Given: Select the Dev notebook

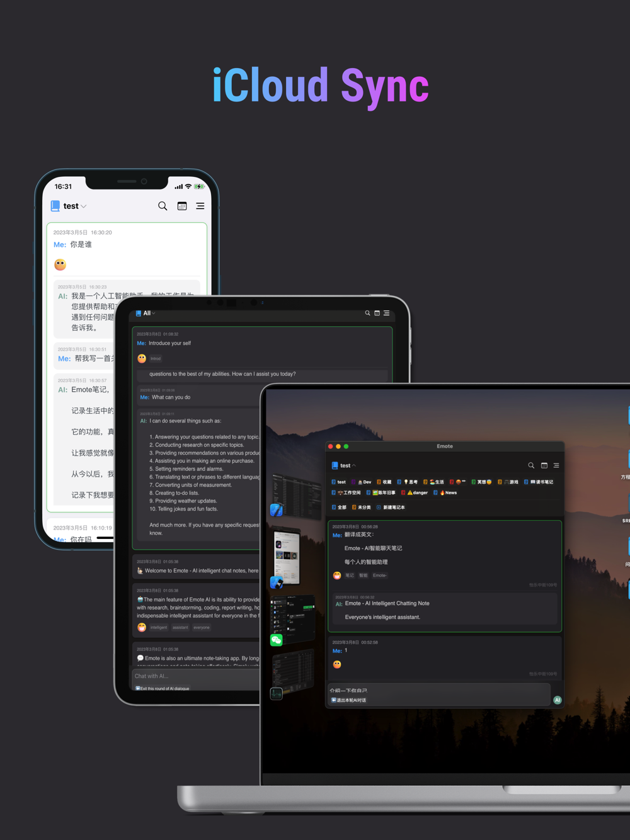Looking at the screenshot, I should coord(361,482).
